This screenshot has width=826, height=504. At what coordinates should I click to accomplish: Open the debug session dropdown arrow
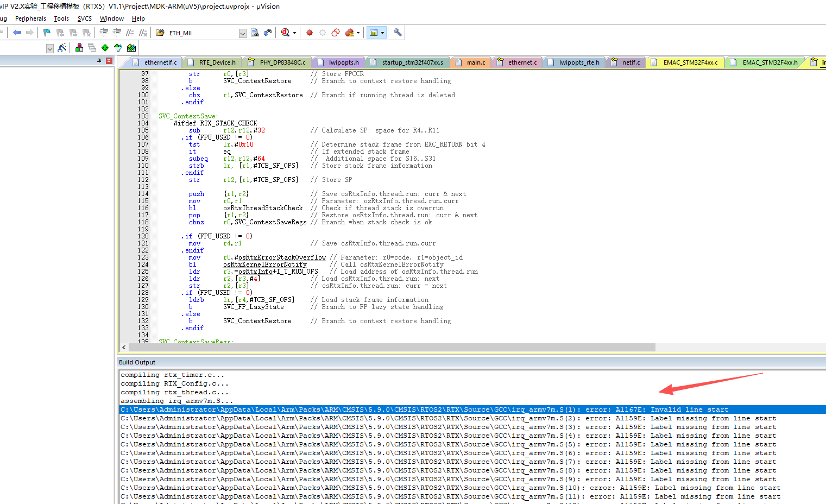(294, 33)
